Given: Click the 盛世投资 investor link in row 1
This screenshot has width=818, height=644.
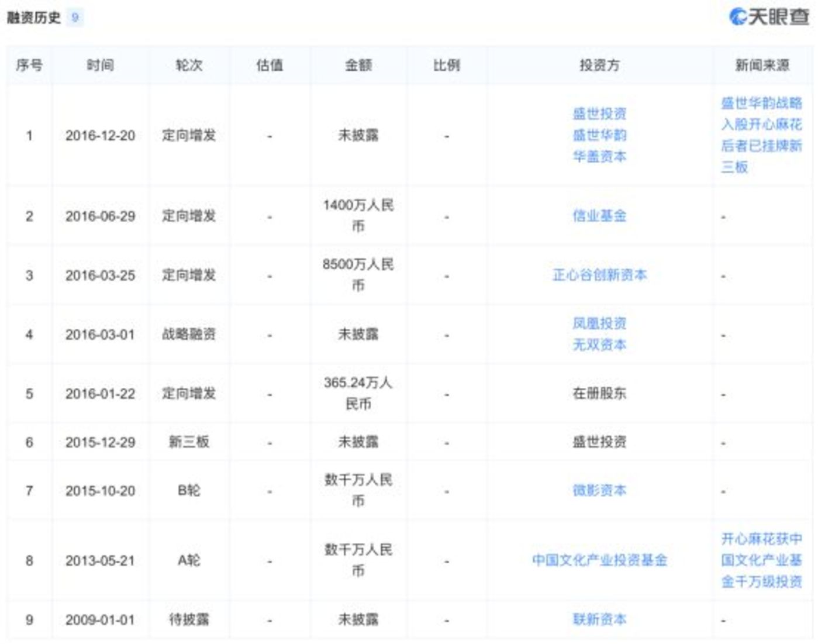Looking at the screenshot, I should 599,113.
